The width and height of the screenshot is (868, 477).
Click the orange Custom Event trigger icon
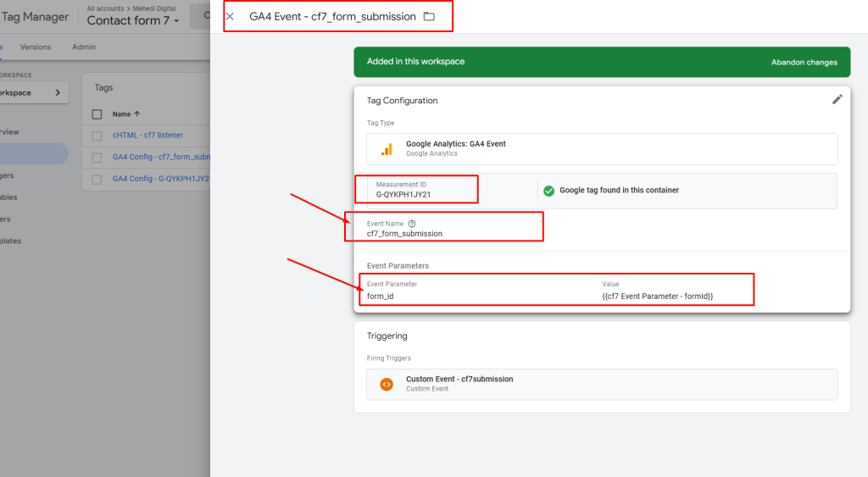point(387,384)
